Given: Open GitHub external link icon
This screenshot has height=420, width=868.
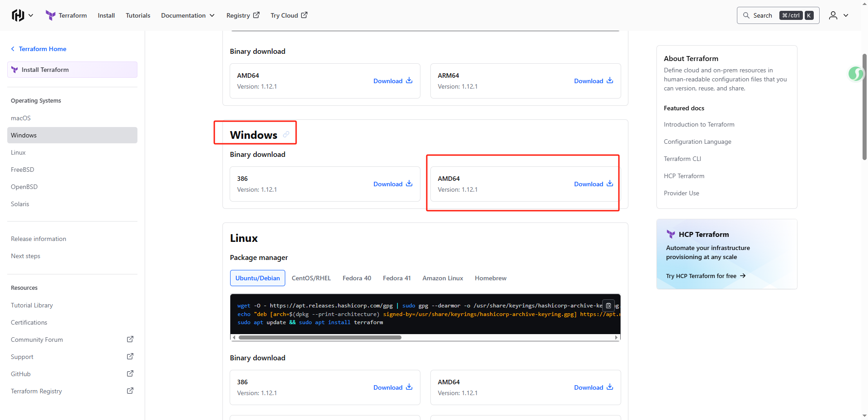Looking at the screenshot, I should 130,373.
